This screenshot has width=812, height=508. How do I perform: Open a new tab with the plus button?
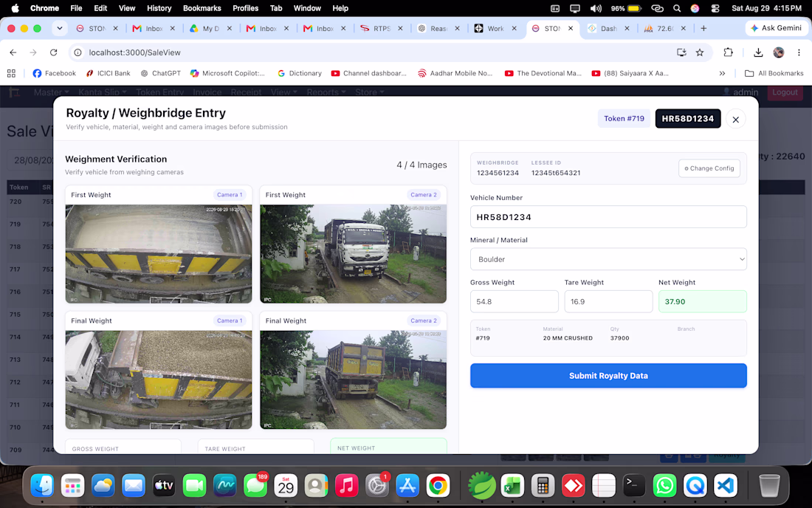703,29
